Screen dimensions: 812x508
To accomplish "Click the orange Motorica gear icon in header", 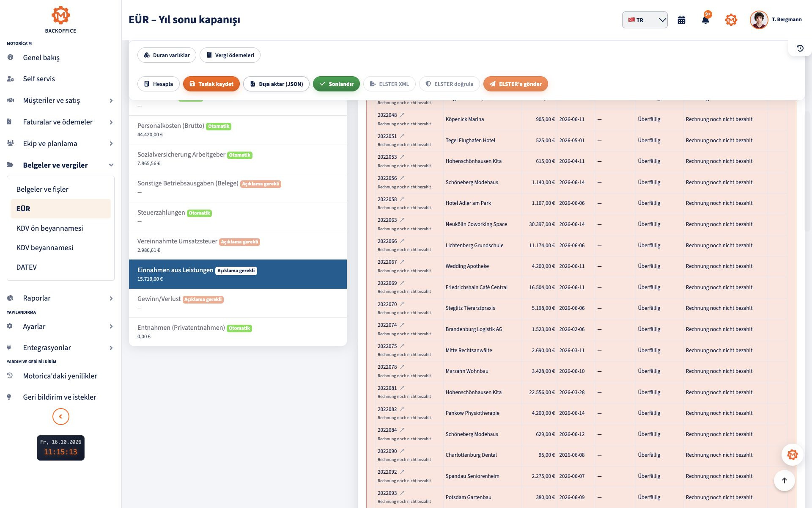I will pos(731,20).
